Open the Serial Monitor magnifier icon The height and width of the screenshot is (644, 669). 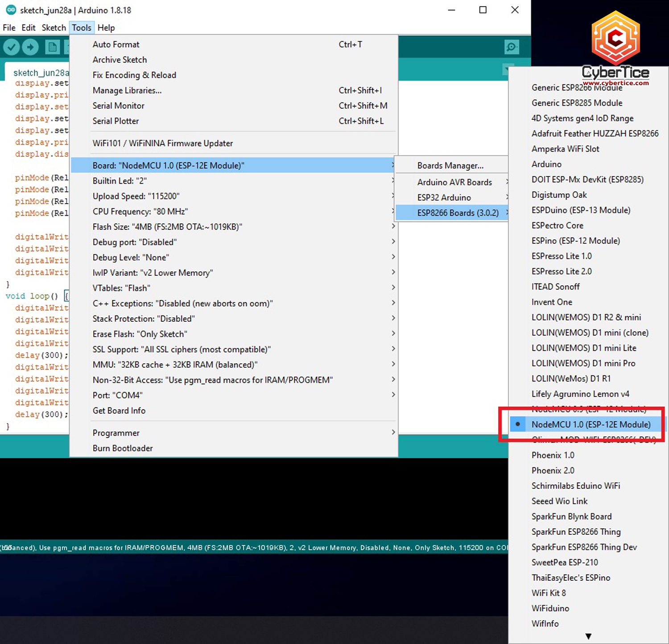pos(512,47)
